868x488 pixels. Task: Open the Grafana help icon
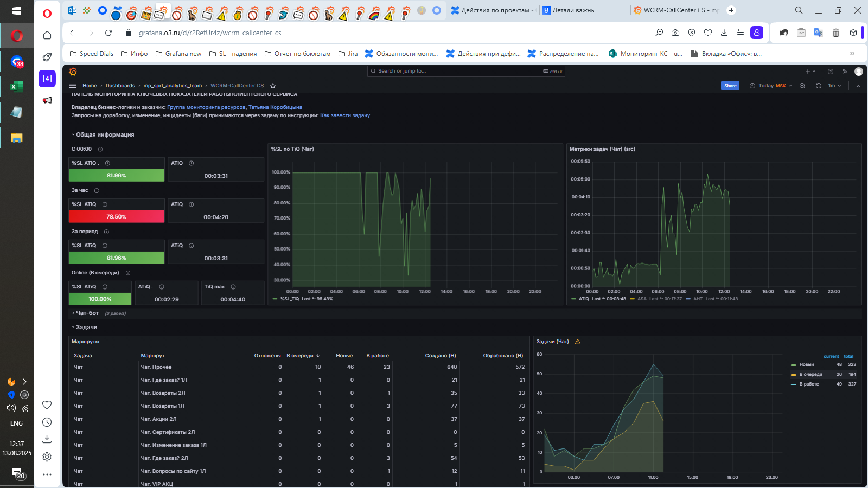click(831, 72)
